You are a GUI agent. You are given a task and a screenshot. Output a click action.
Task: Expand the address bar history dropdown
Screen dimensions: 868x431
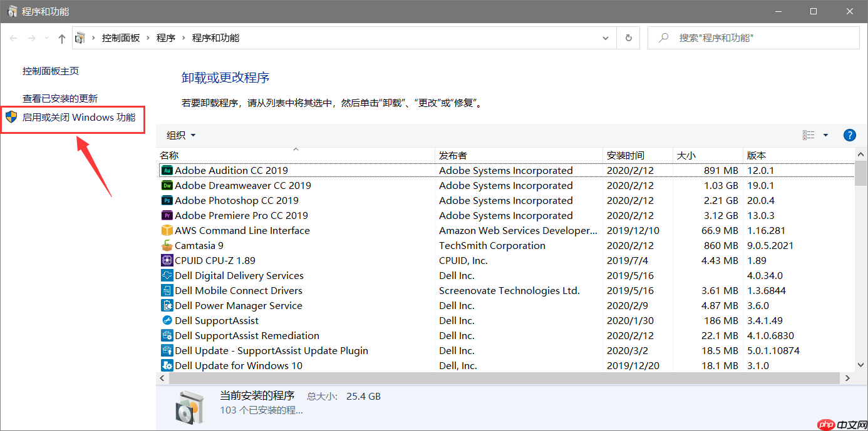coord(605,38)
